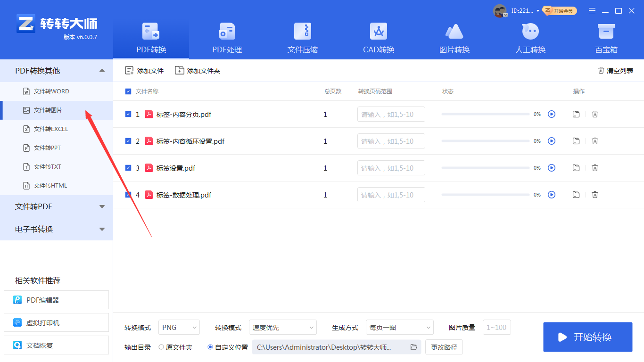Screen dimensions: 644x362
Task: Click the page range input for 标签设置.pdf
Action: [x=391, y=167]
